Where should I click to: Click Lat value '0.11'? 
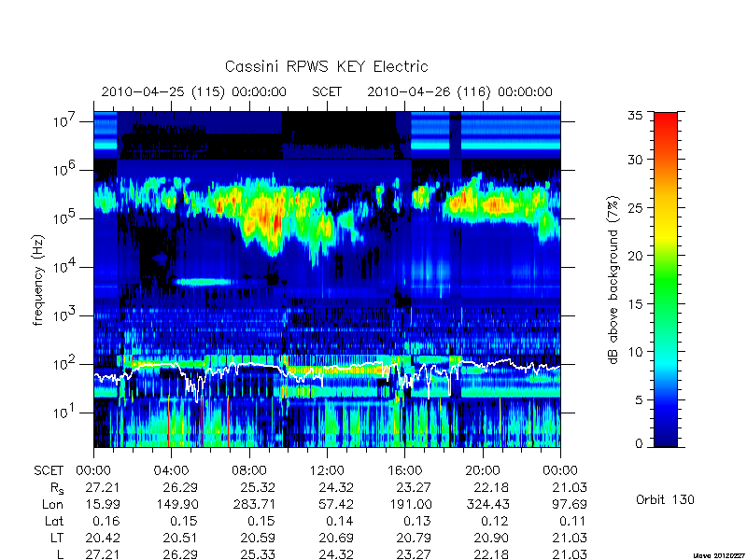[573, 521]
